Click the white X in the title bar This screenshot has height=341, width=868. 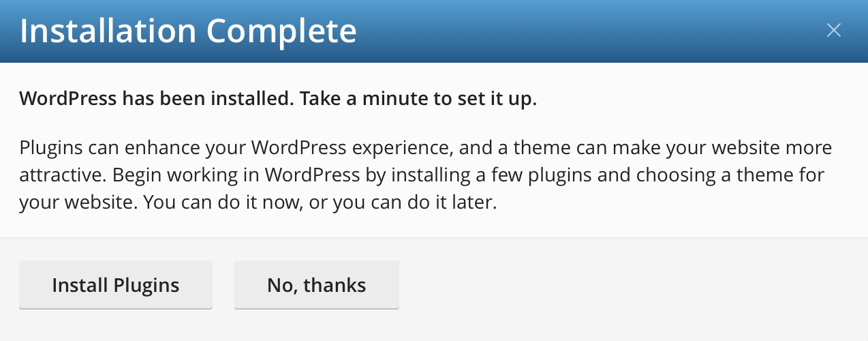pyautogui.click(x=834, y=31)
